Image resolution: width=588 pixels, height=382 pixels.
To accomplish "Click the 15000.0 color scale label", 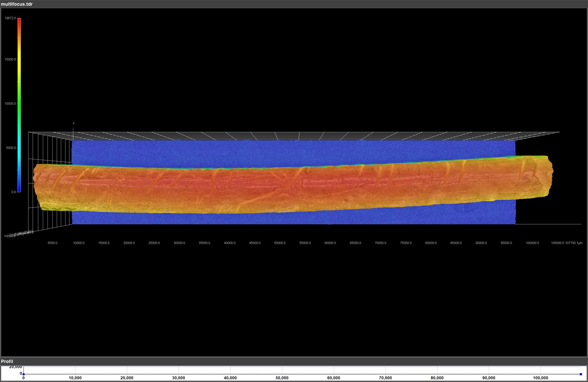I will point(10,59).
